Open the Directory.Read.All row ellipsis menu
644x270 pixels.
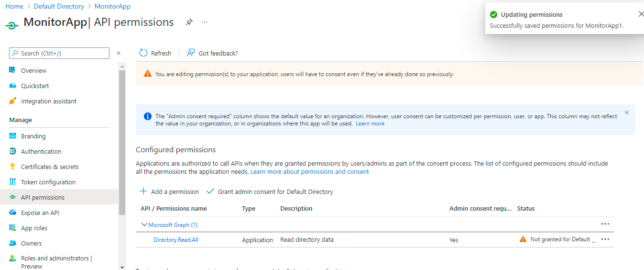point(605,239)
